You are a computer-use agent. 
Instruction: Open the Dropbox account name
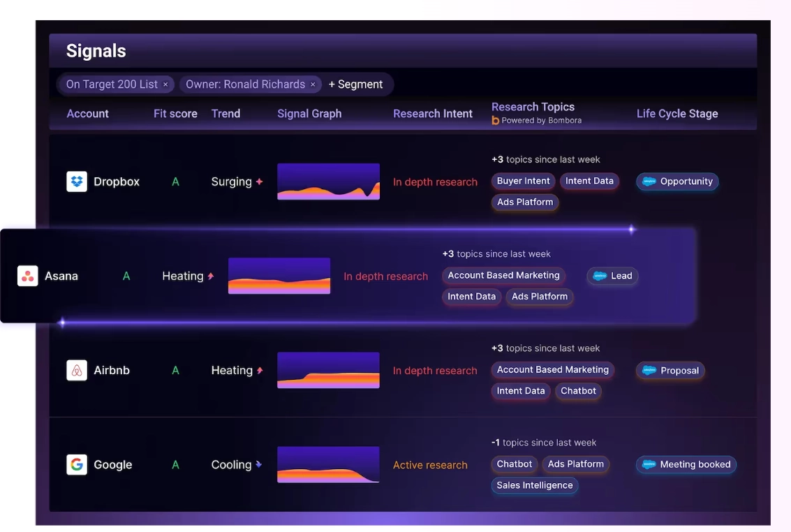117,182
